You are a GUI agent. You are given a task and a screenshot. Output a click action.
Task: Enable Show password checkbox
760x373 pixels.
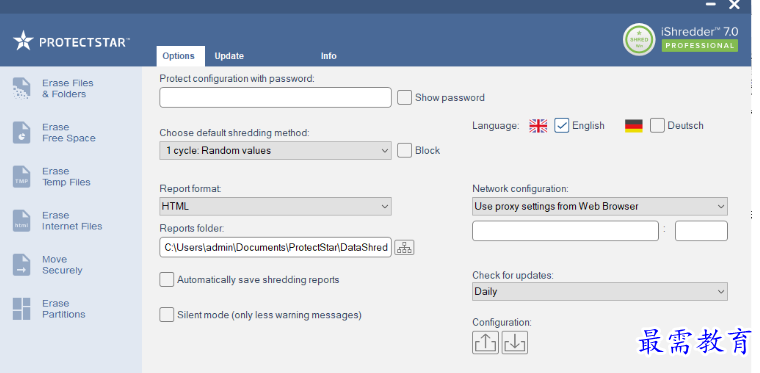404,97
